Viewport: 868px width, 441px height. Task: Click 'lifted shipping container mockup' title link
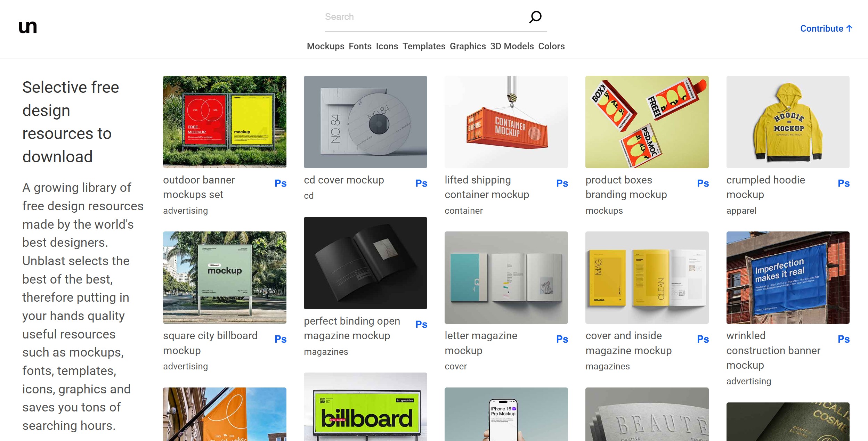point(487,187)
